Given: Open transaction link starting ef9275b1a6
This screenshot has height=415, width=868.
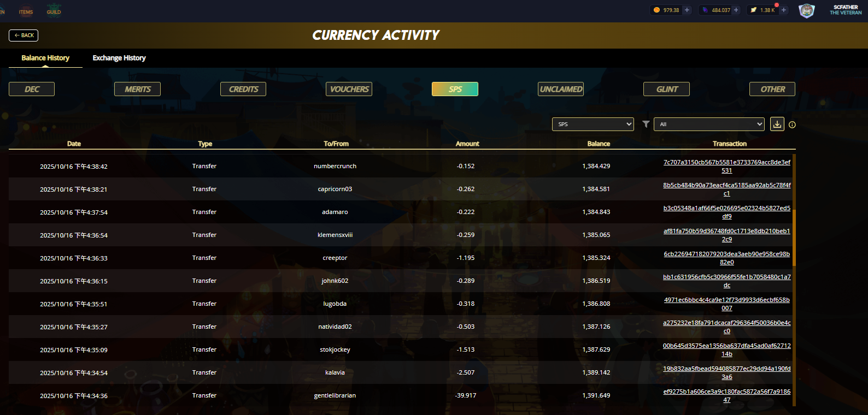Looking at the screenshot, I should (727, 395).
